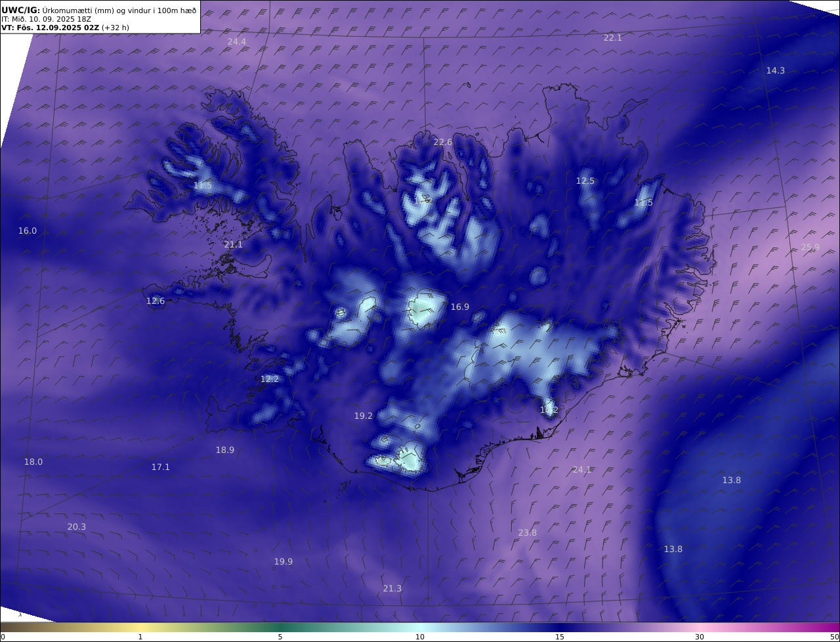Screen dimensions: 840x642
Task: Click the 19.2 value label
Action: (364, 416)
